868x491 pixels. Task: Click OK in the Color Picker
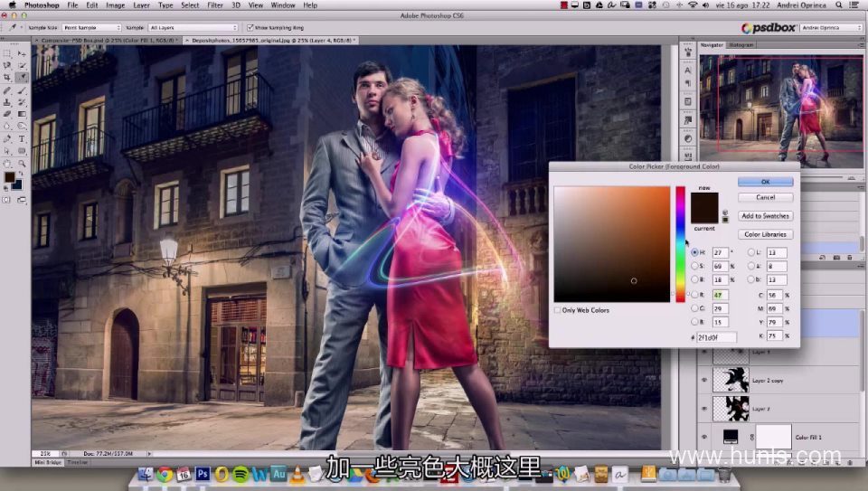(x=765, y=182)
